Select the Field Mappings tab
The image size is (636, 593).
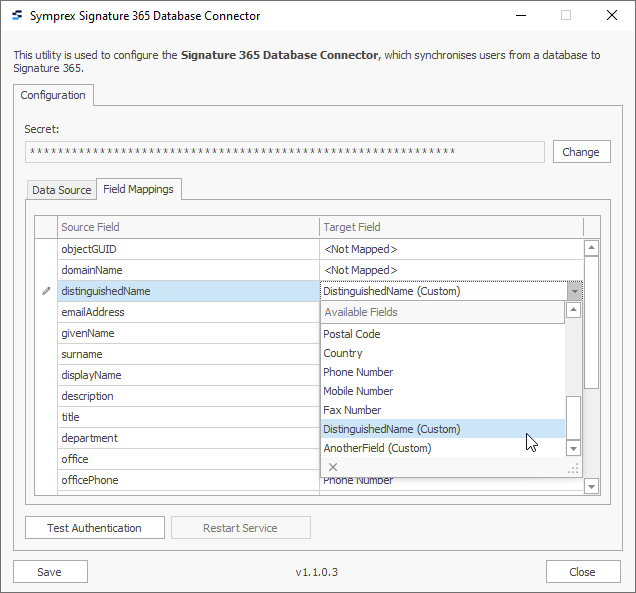[138, 189]
